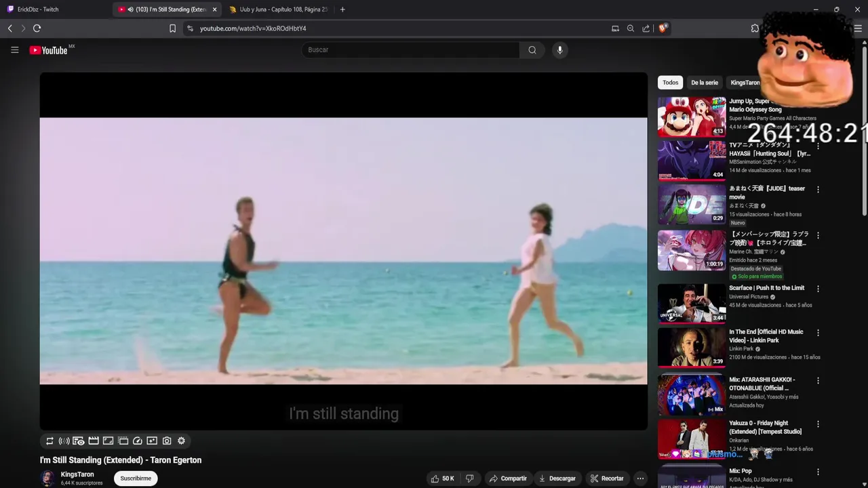
Task: Open KingsTaron channel name link
Action: [77, 474]
